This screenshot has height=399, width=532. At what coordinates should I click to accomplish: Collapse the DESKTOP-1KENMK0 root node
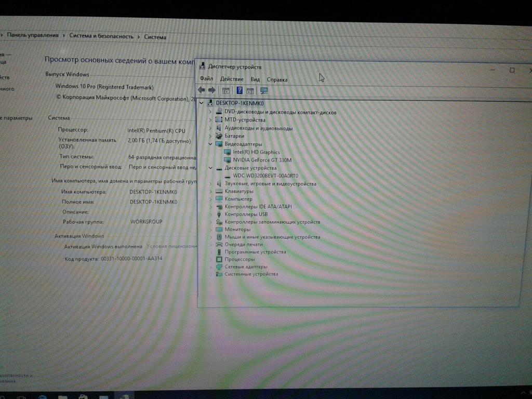click(202, 102)
